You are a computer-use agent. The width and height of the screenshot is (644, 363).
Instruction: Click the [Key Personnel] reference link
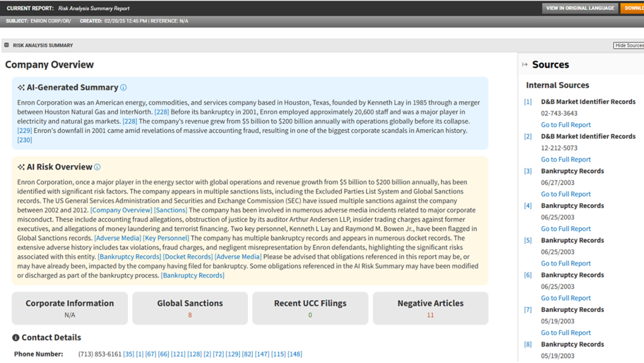coord(166,238)
